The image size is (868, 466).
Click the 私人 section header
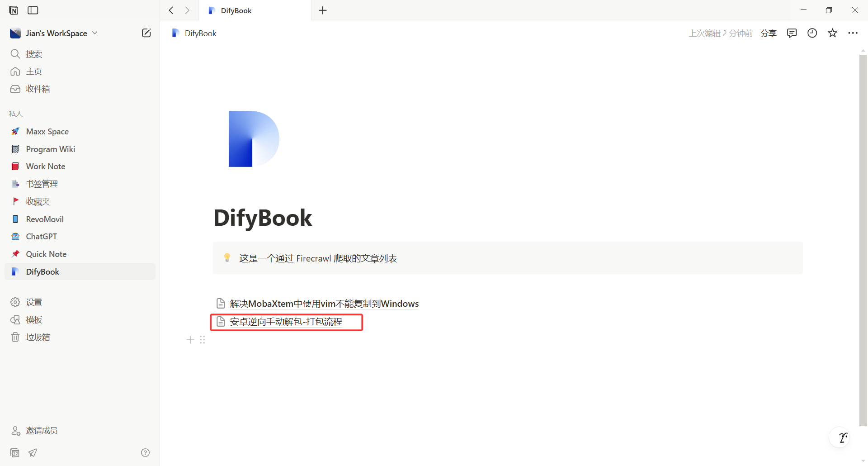16,114
